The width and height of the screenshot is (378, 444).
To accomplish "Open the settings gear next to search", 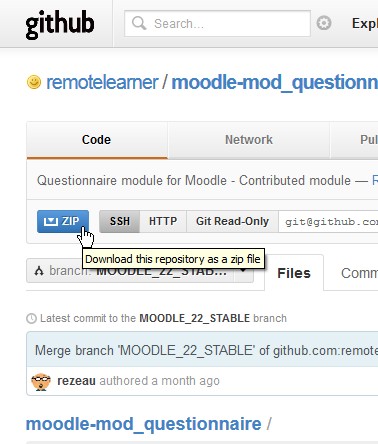I will (324, 23).
